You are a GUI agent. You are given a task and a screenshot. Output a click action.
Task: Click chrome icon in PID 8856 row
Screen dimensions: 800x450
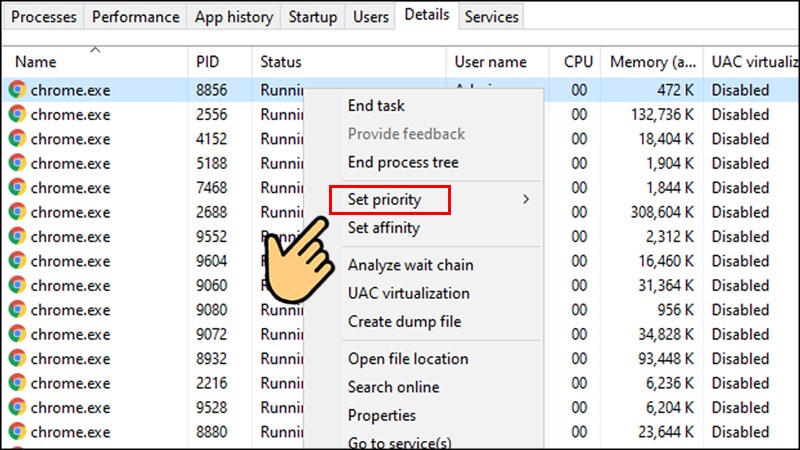17,90
